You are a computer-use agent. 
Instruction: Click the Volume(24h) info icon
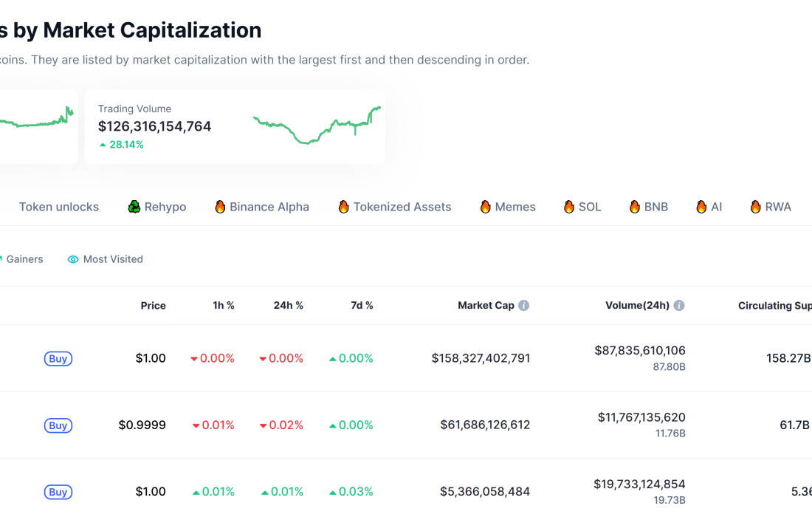(x=679, y=306)
